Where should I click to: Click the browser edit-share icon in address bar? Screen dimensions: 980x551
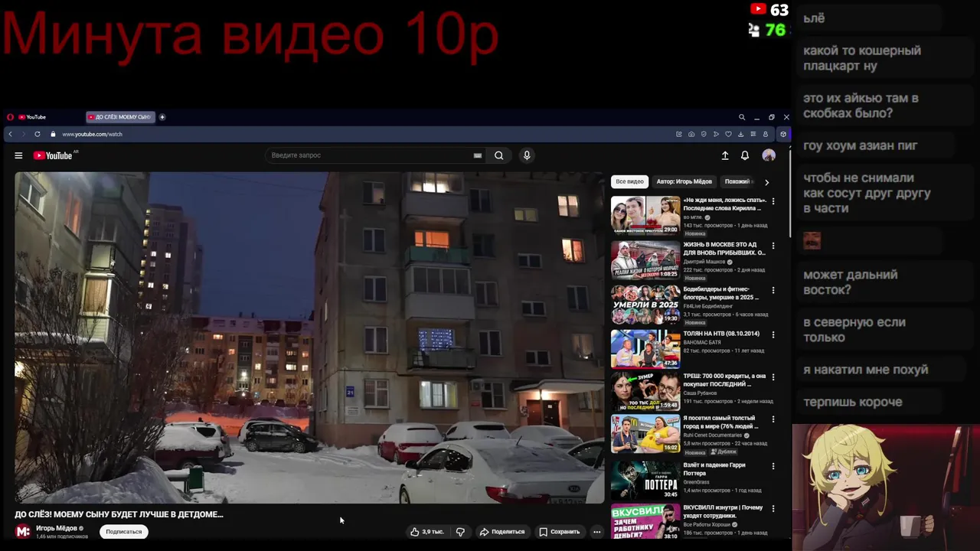[x=679, y=134]
